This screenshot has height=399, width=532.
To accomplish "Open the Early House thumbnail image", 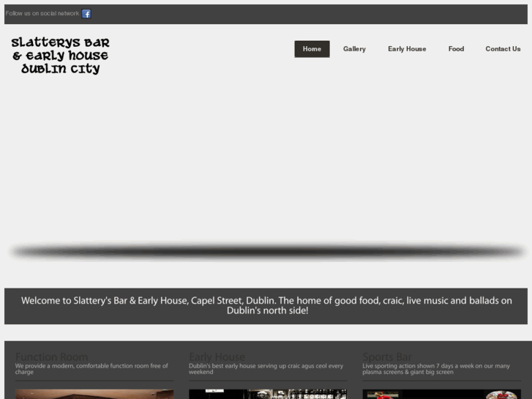I will [268, 395].
